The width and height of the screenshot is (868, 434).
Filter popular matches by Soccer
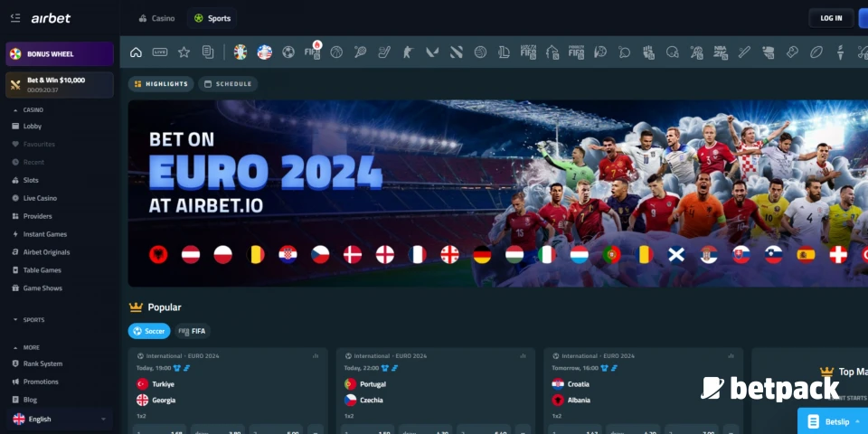pos(149,331)
